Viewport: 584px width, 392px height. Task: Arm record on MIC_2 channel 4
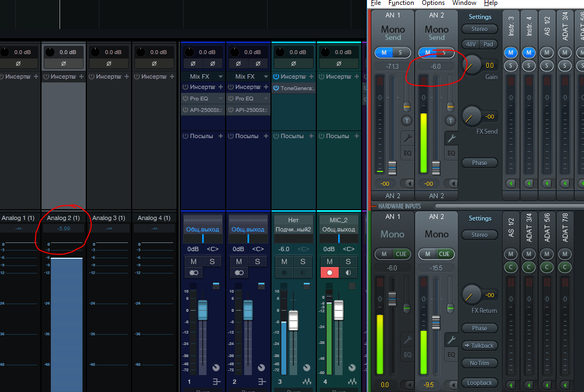[x=329, y=272]
